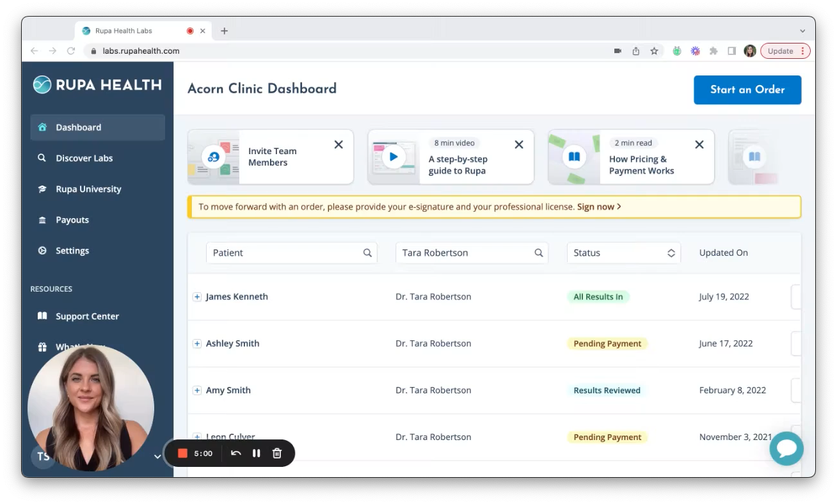Stop recording with the red square button

coord(182,453)
